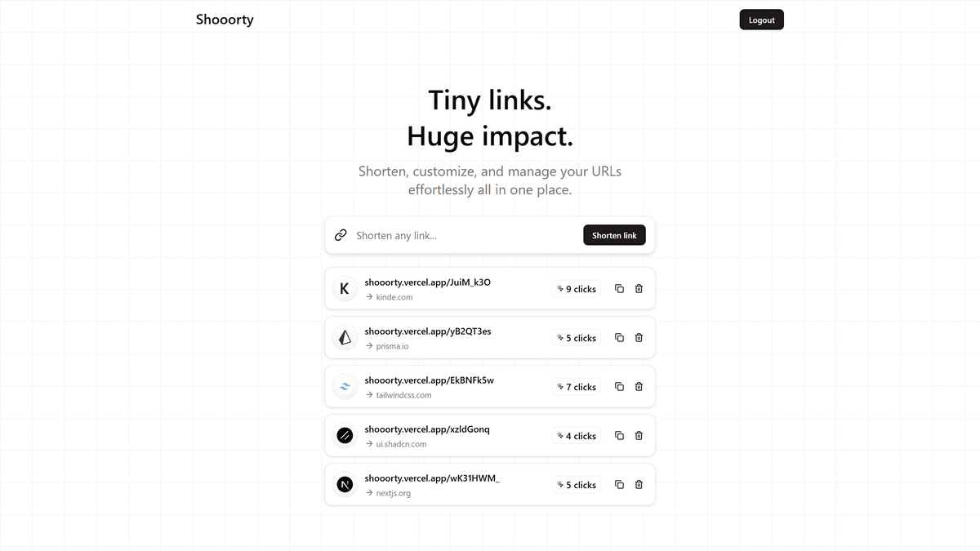The width and height of the screenshot is (980, 551).
Task: Delete the ui.shadcn.com short link
Action: 639,436
